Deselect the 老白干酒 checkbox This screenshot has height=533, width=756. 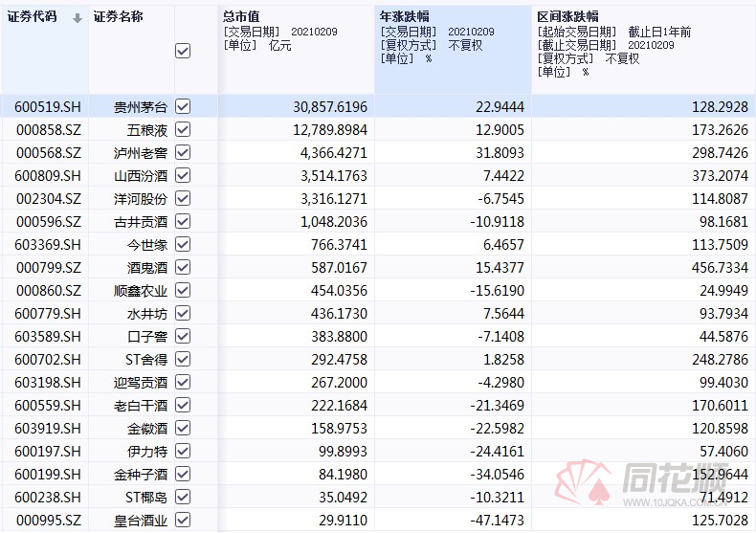(x=183, y=405)
